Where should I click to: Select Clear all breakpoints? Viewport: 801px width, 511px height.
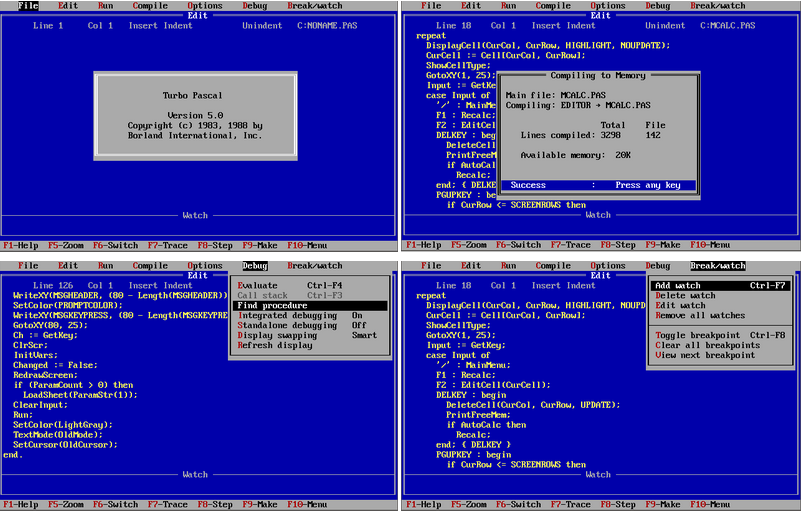pos(707,345)
